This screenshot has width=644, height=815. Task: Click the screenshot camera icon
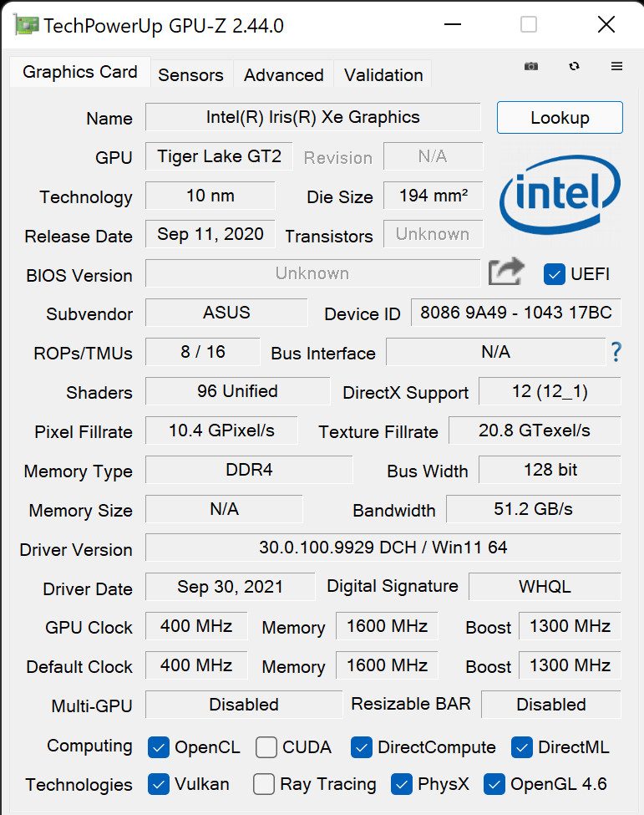530,66
